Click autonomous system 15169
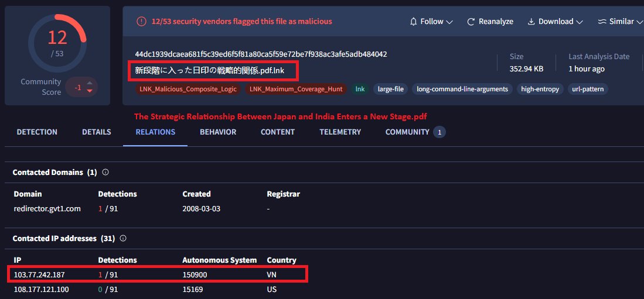644x299 pixels. 193,289
